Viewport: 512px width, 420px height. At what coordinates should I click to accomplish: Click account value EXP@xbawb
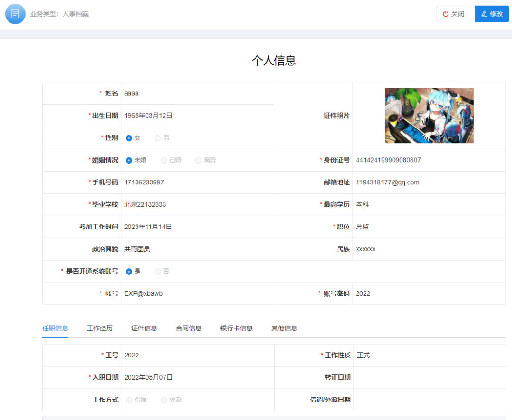[x=143, y=293]
